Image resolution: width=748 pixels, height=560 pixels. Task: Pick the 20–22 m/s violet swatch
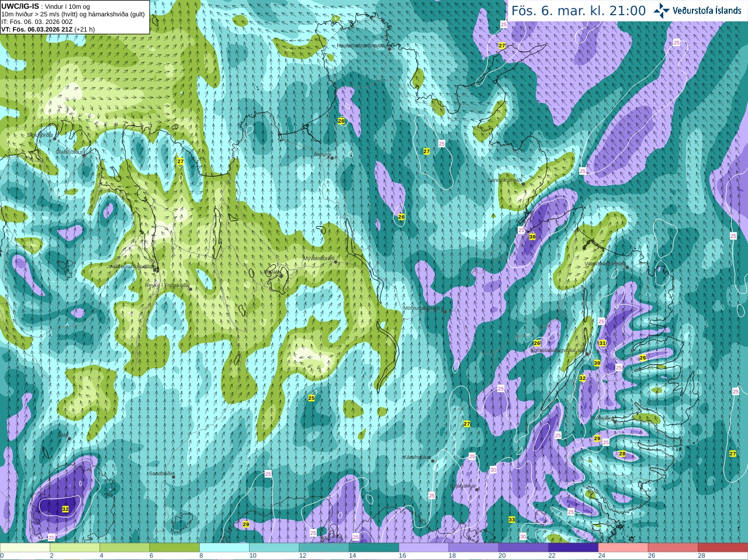click(x=524, y=548)
